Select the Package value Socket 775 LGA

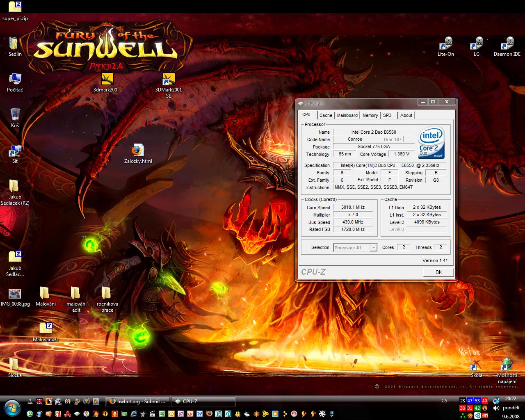[374, 147]
